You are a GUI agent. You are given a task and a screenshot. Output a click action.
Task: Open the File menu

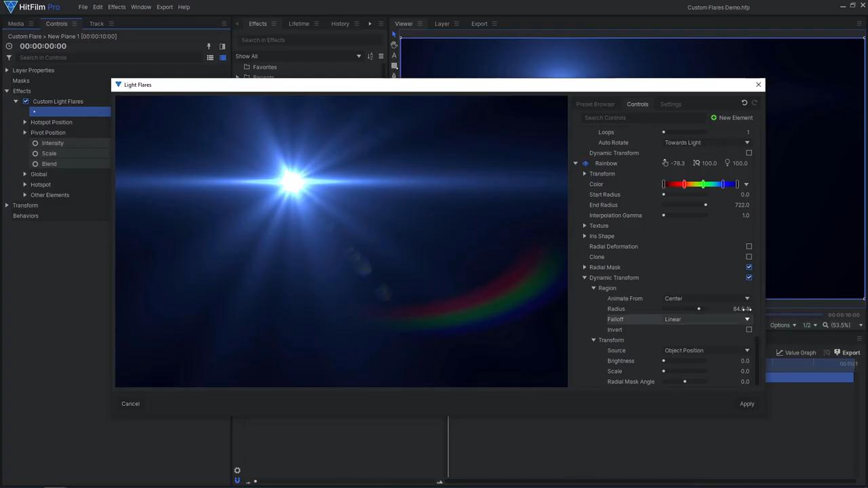tap(83, 7)
